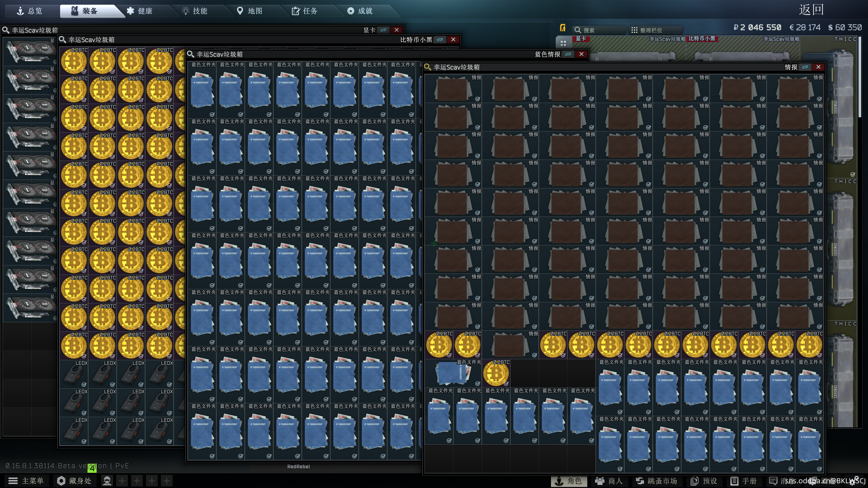This screenshot has width=868, height=488.
Task: Click the yellow figure icon left of stash search
Action: coord(563,28)
